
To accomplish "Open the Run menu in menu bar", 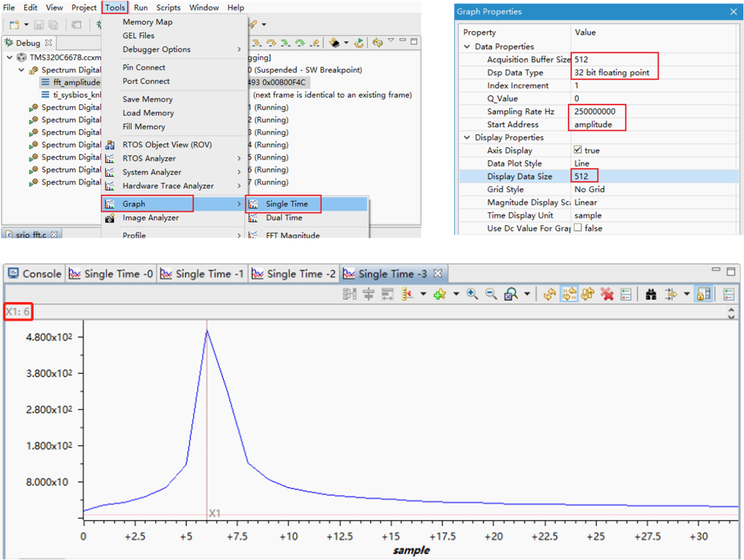I will (x=140, y=7).
